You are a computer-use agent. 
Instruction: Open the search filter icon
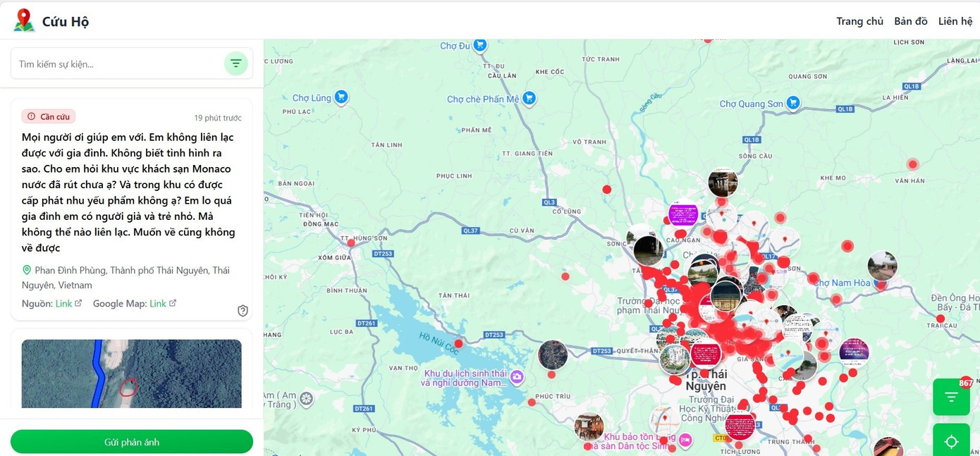[x=235, y=63]
